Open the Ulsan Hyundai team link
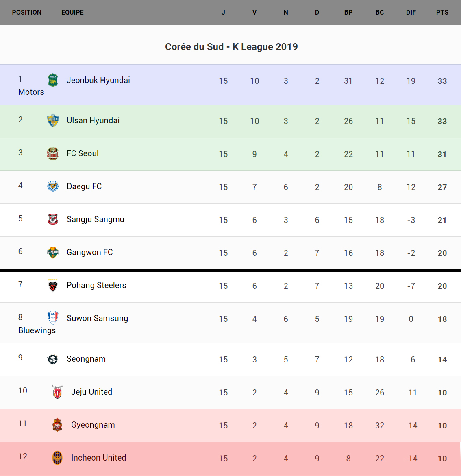Image resolution: width=461 pixels, height=476 pixels. tap(93, 121)
